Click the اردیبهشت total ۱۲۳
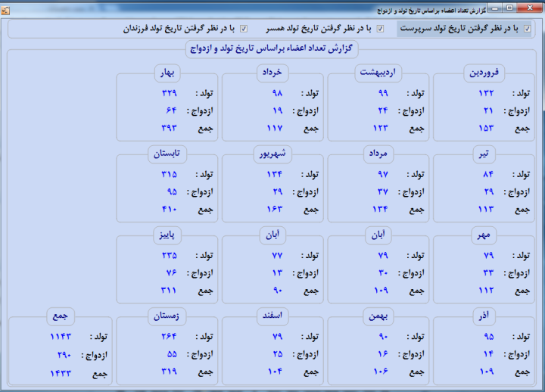The height and width of the screenshot is (392, 545). 380,128
